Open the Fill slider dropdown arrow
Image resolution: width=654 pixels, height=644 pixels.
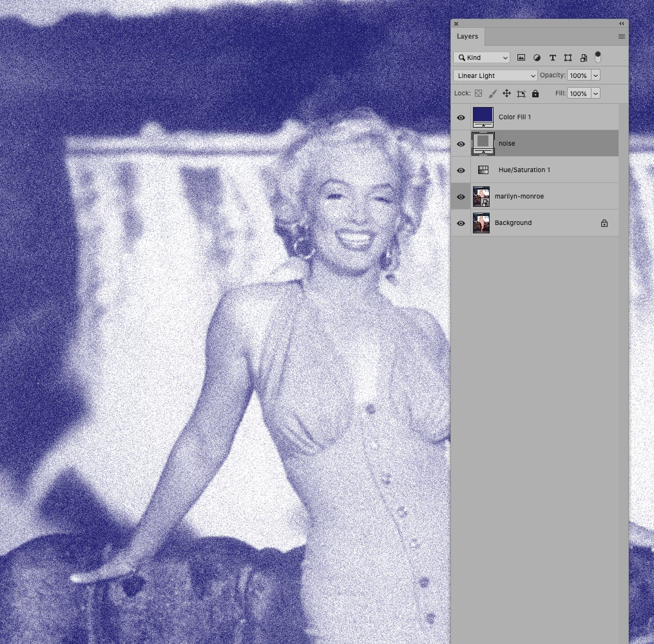(x=595, y=93)
